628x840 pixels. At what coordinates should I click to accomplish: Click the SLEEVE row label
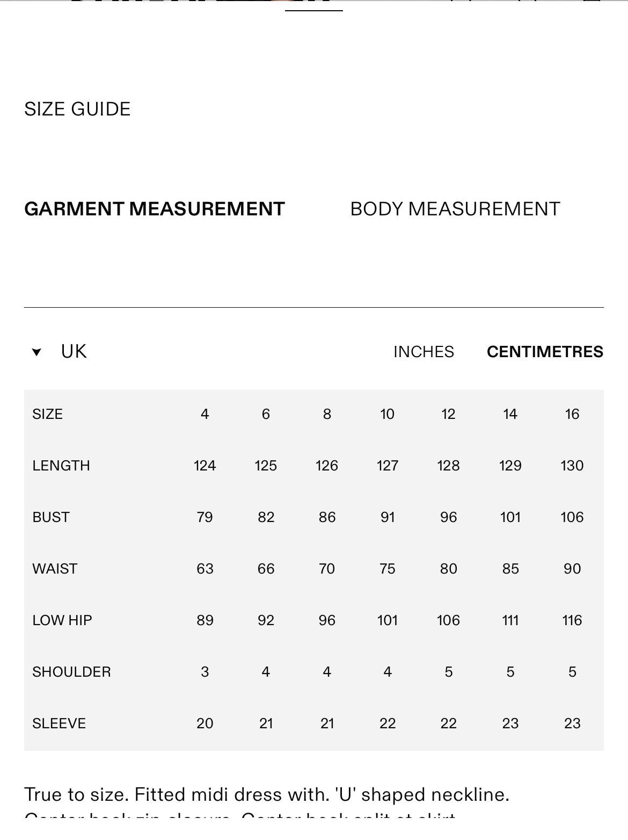[59, 723]
